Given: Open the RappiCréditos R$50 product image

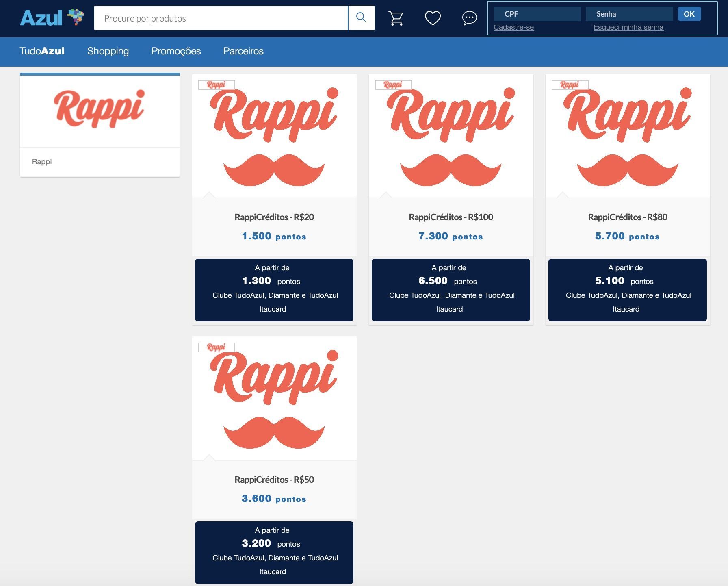Looking at the screenshot, I should point(274,399).
